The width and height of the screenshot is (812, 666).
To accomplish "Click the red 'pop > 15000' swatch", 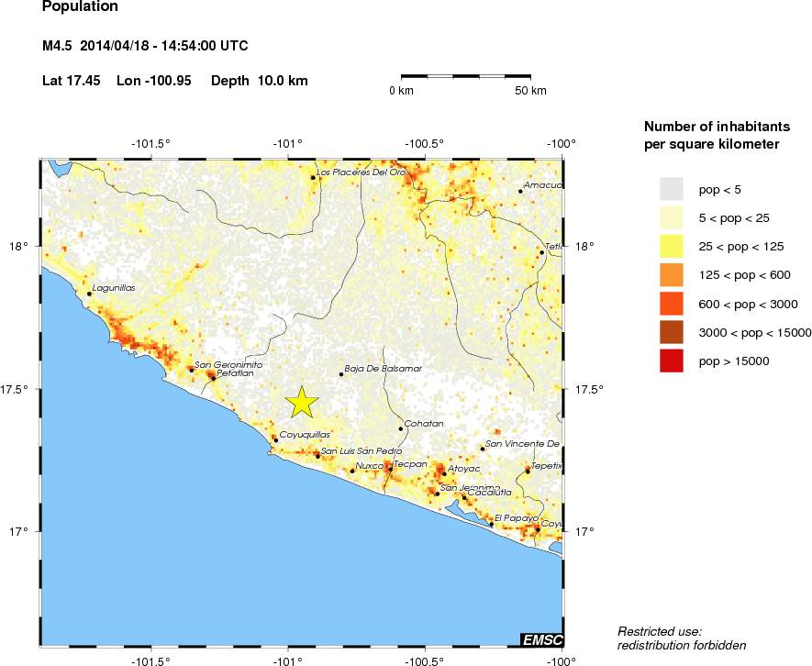I will point(672,361).
